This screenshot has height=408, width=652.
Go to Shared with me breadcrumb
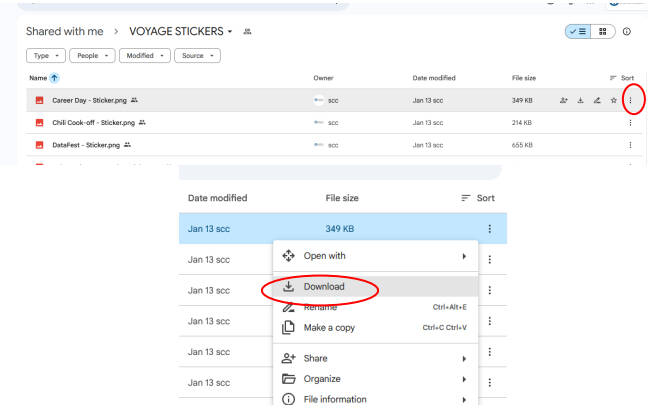click(x=64, y=32)
